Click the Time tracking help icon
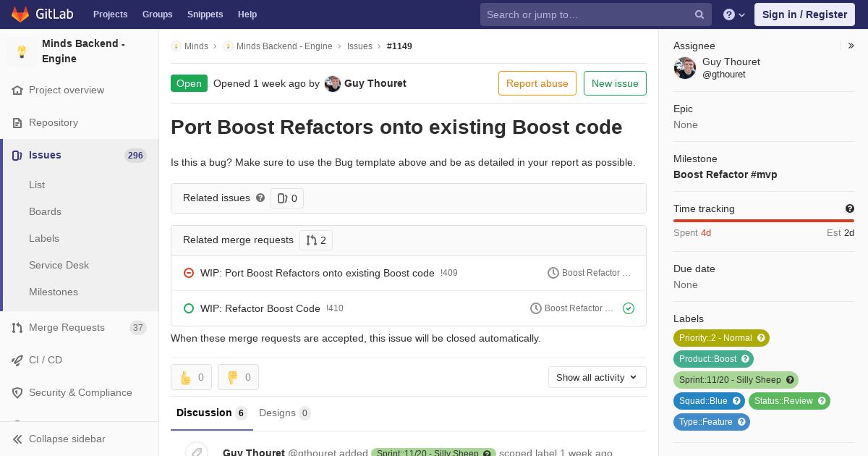Viewport: 868px width, 456px height. tap(850, 208)
